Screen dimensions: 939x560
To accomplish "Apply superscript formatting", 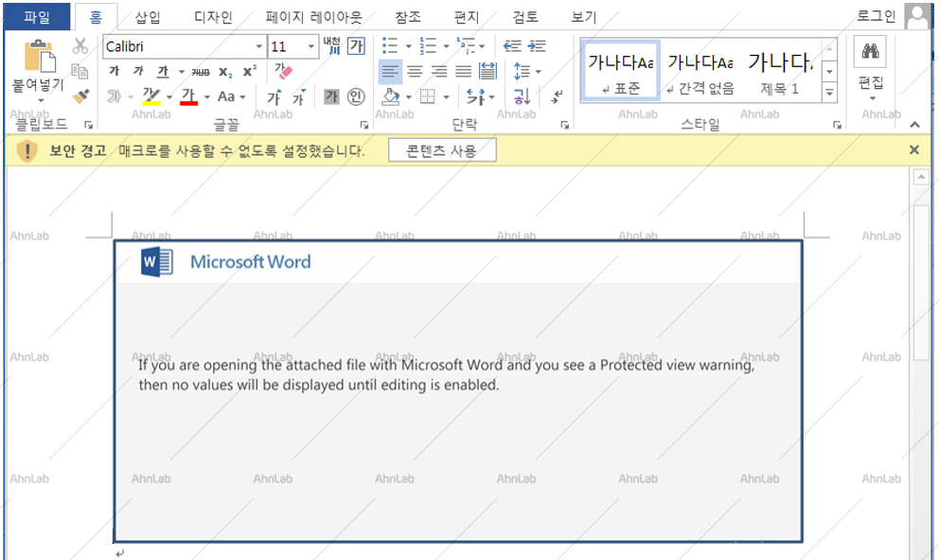I will [249, 71].
